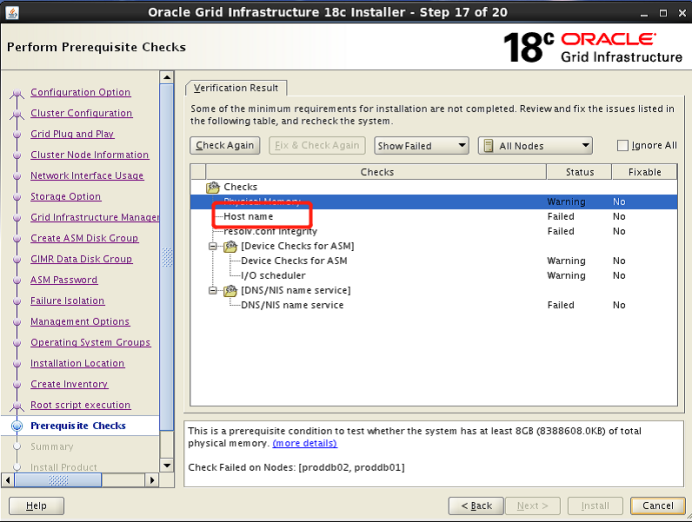Enable the Ignore All checkbox
This screenshot has width=692, height=523.
(x=622, y=145)
